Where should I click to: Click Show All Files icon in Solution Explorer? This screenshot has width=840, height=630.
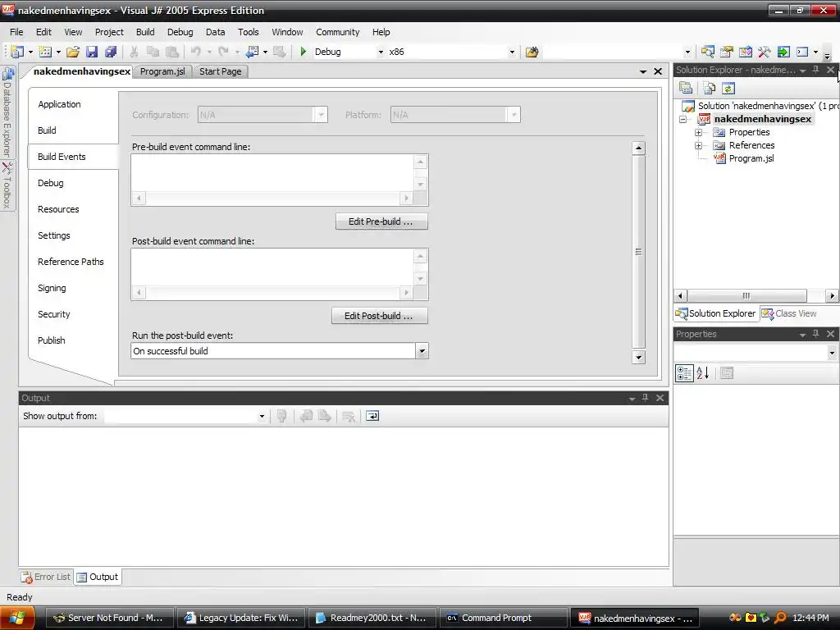point(710,88)
